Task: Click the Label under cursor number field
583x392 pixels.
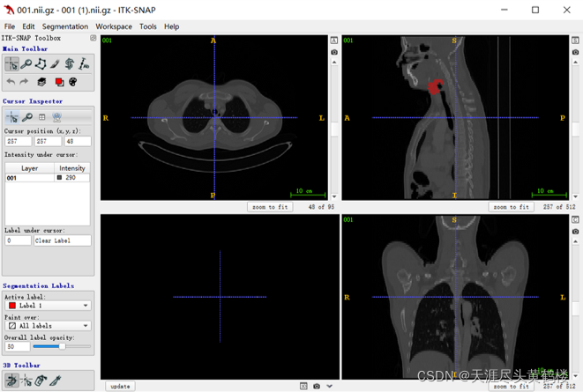Action: 18,240
